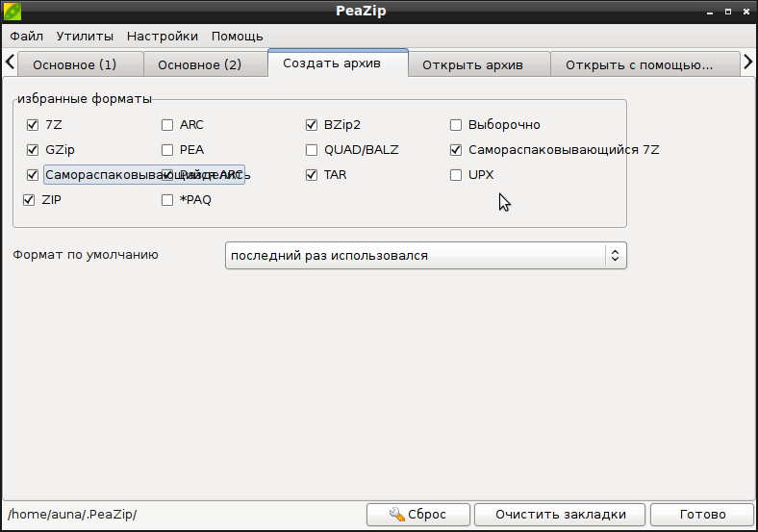Viewport: 758px width, 532px height.
Task: Open the Помощь menu
Action: coord(238,37)
